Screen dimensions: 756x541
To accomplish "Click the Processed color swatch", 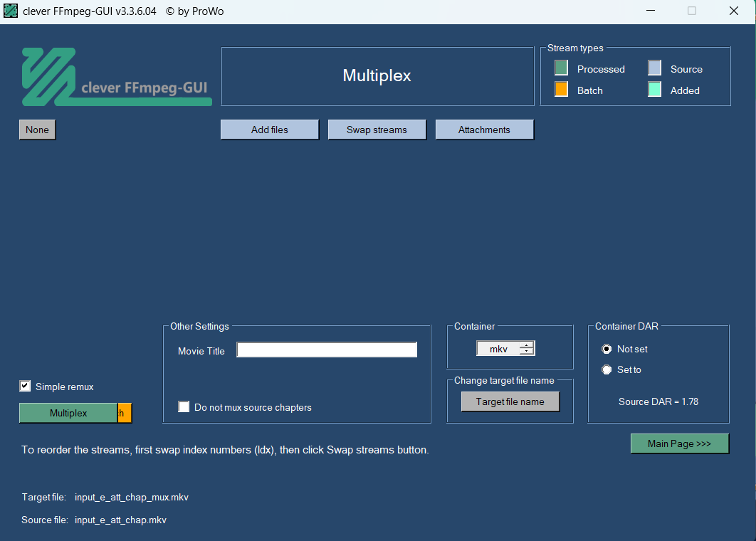I will pos(561,68).
